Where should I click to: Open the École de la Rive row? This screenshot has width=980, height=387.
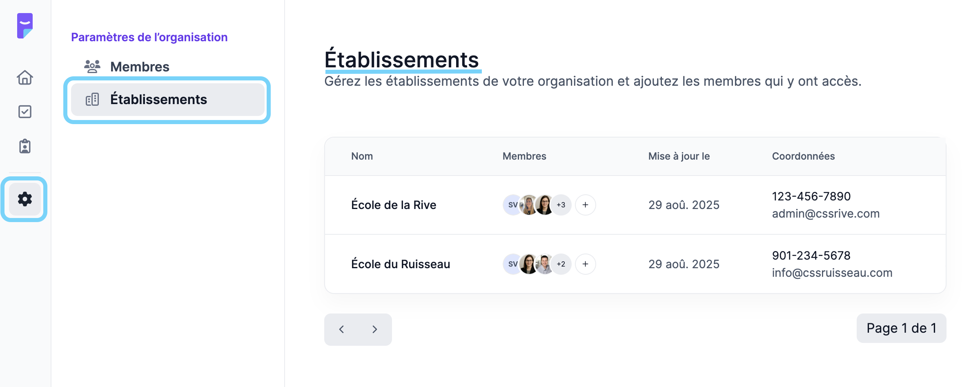click(635, 205)
